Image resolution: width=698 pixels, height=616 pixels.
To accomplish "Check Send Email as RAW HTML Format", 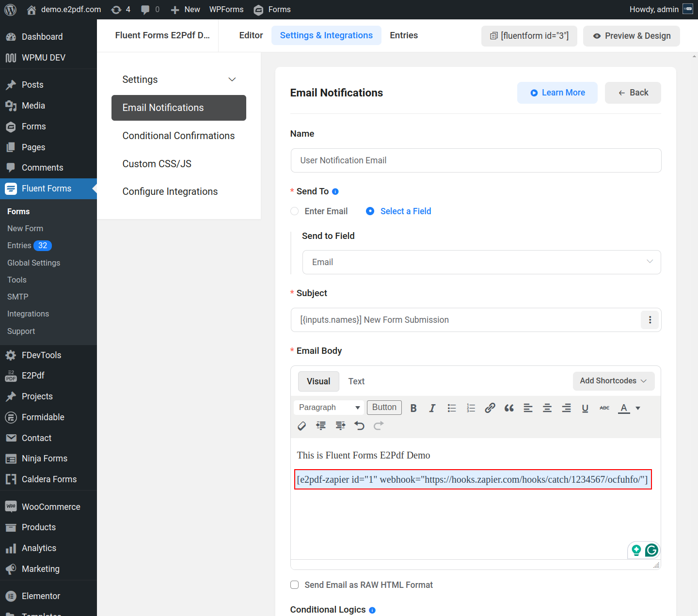I will 295,585.
